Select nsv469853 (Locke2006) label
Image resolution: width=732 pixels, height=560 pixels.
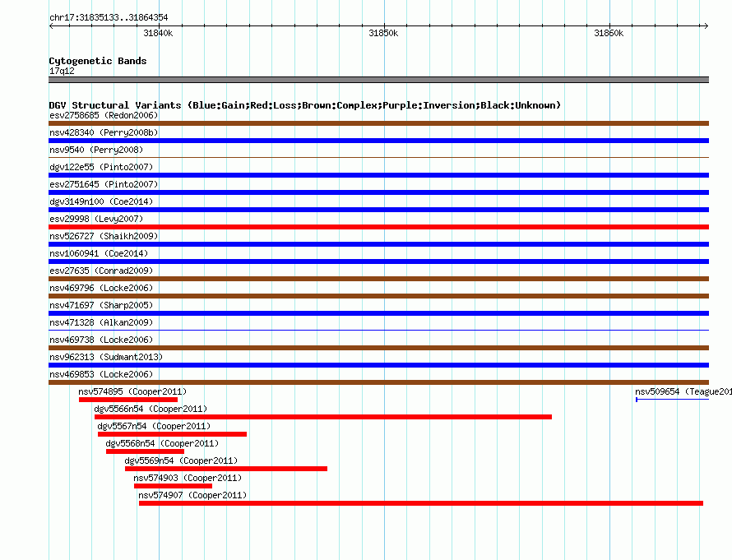[x=101, y=374]
